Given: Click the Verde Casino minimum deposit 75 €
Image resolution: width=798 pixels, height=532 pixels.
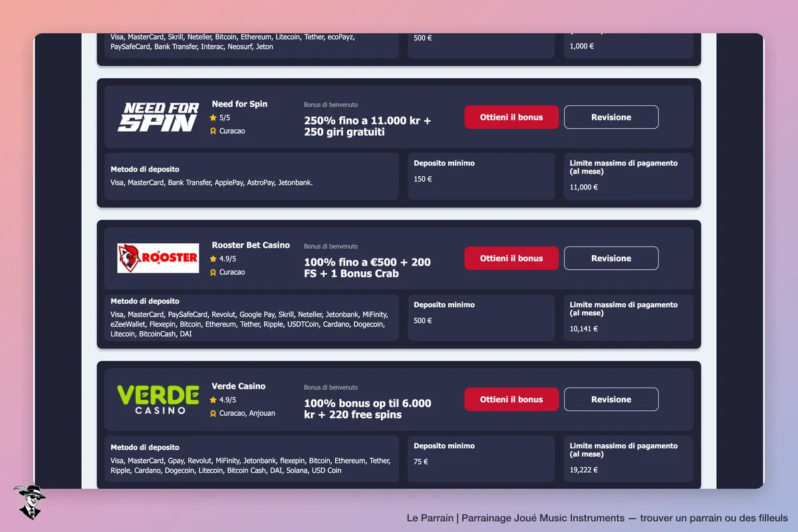Looking at the screenshot, I should pos(421,462).
